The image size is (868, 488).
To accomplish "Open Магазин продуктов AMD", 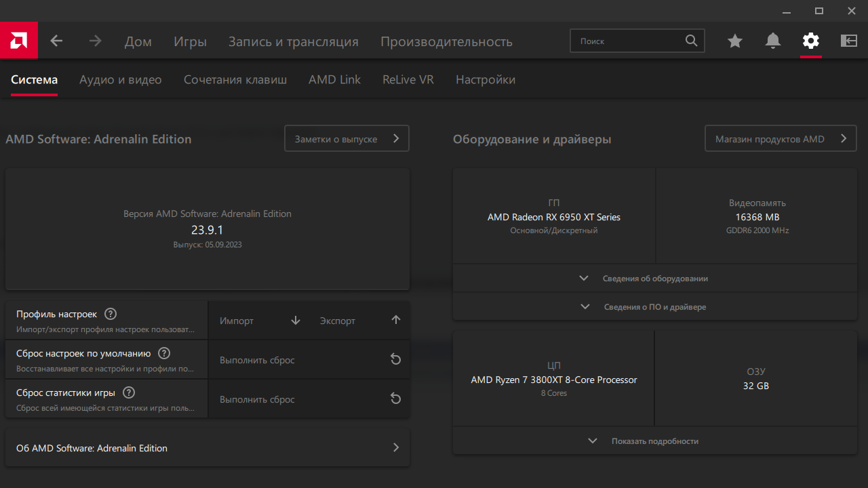I will (781, 138).
